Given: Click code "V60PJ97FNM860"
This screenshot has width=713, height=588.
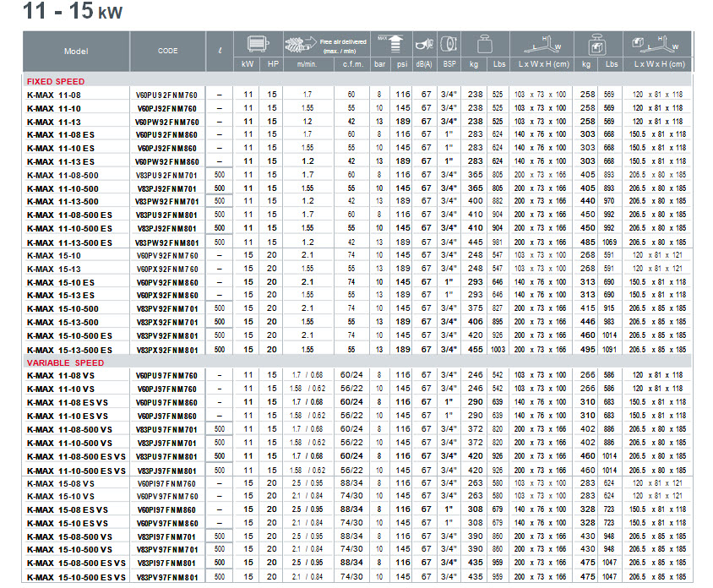Looking at the screenshot, I should (167, 416).
